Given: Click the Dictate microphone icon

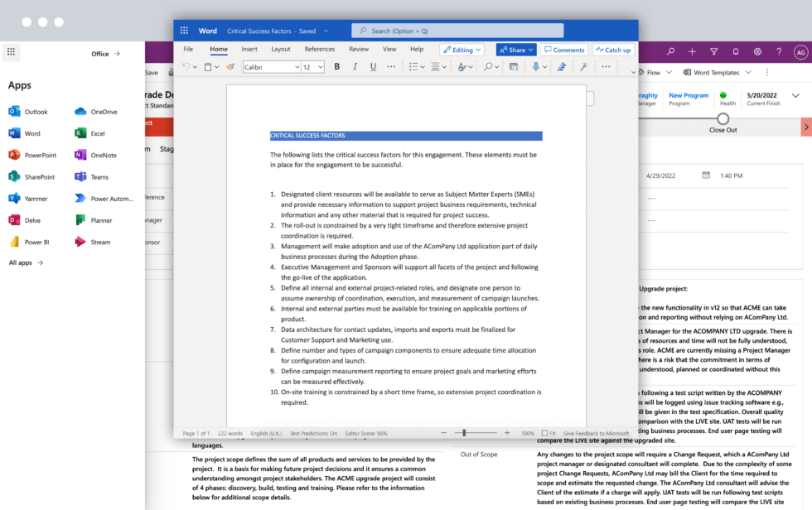Looking at the screenshot, I should tap(536, 67).
